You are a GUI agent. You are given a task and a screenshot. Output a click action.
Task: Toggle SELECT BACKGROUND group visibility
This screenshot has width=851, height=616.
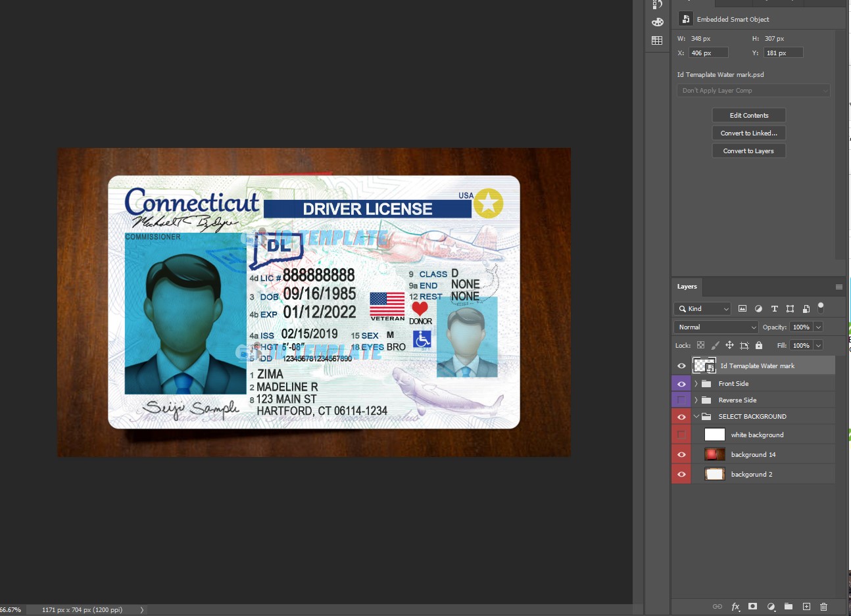(x=681, y=416)
